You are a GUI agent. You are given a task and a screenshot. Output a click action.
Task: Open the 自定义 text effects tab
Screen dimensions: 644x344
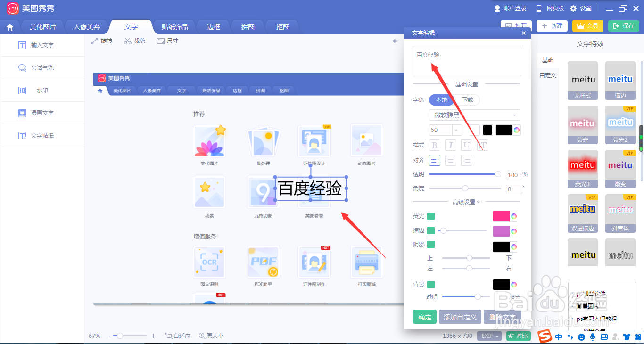pyautogui.click(x=548, y=75)
